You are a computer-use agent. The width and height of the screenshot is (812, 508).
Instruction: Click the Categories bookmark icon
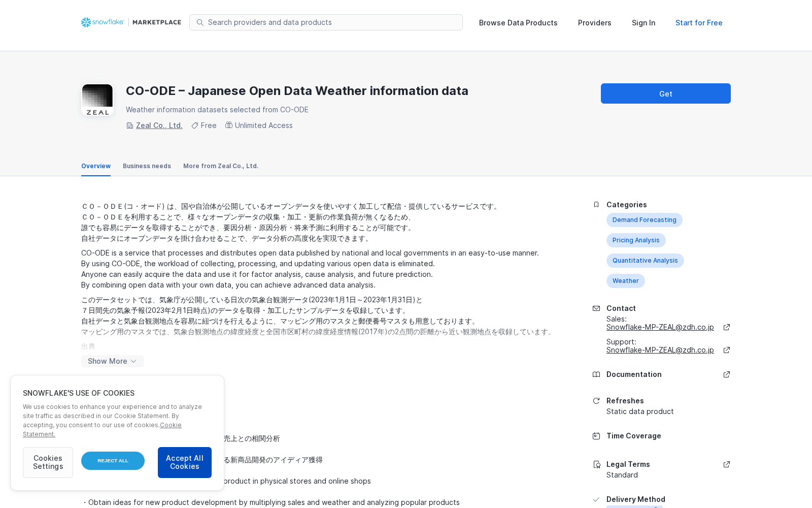596,205
